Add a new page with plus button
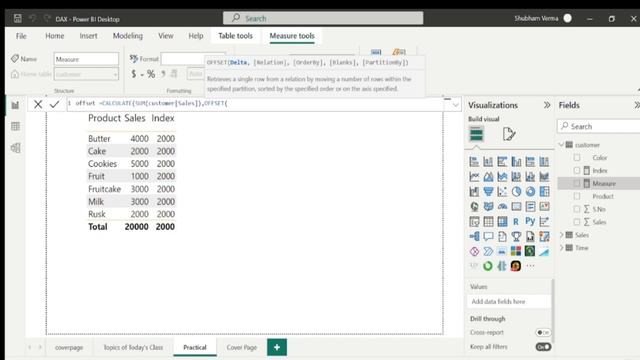This screenshot has width=640, height=360. click(x=277, y=347)
